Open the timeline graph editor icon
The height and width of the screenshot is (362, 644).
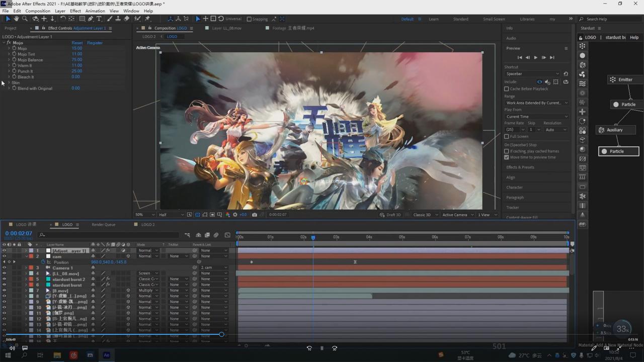point(227,235)
